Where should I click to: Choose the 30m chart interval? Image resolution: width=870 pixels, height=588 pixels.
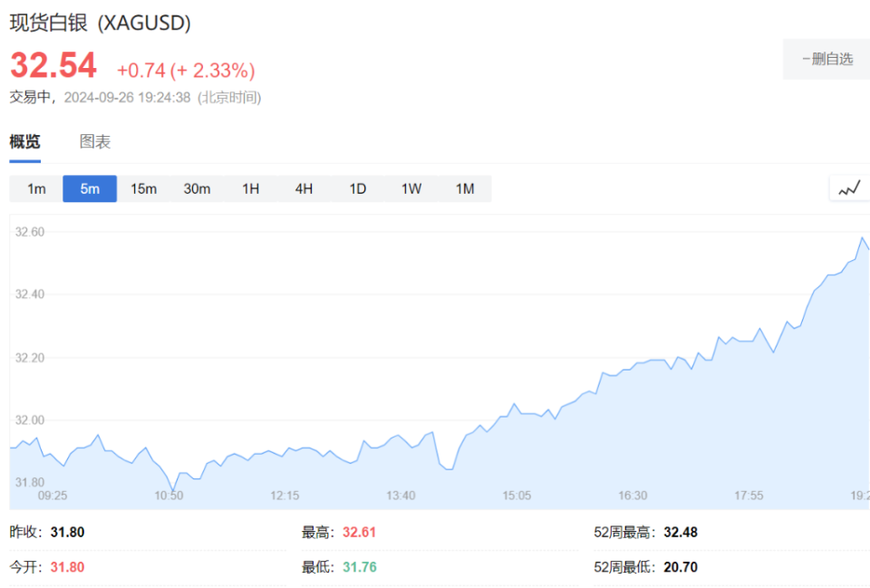[x=197, y=188]
